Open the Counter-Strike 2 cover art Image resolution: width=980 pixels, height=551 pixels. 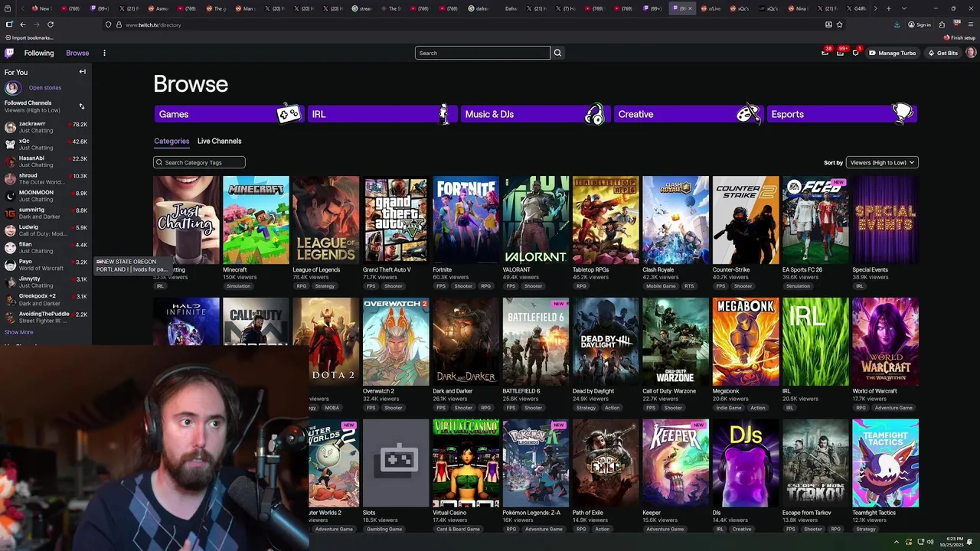(746, 220)
